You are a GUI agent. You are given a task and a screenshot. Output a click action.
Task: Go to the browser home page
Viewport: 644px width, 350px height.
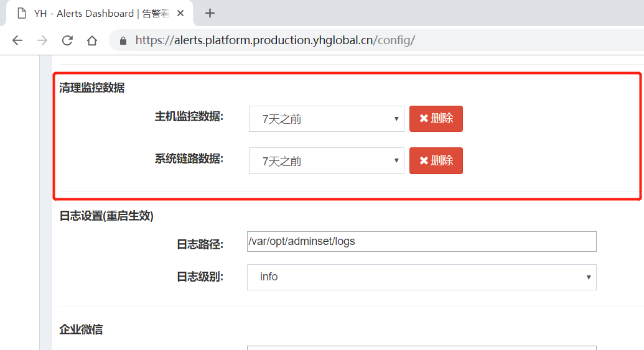point(92,40)
